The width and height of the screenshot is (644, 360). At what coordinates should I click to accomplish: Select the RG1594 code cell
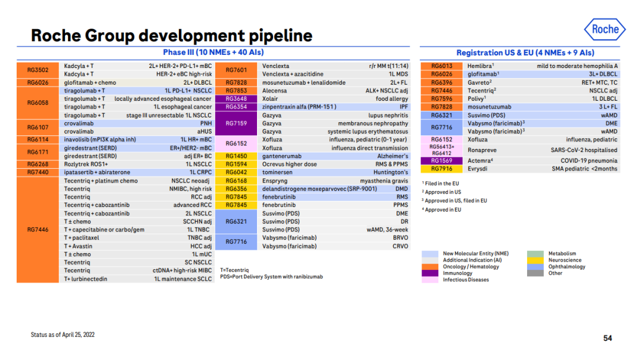point(236,164)
